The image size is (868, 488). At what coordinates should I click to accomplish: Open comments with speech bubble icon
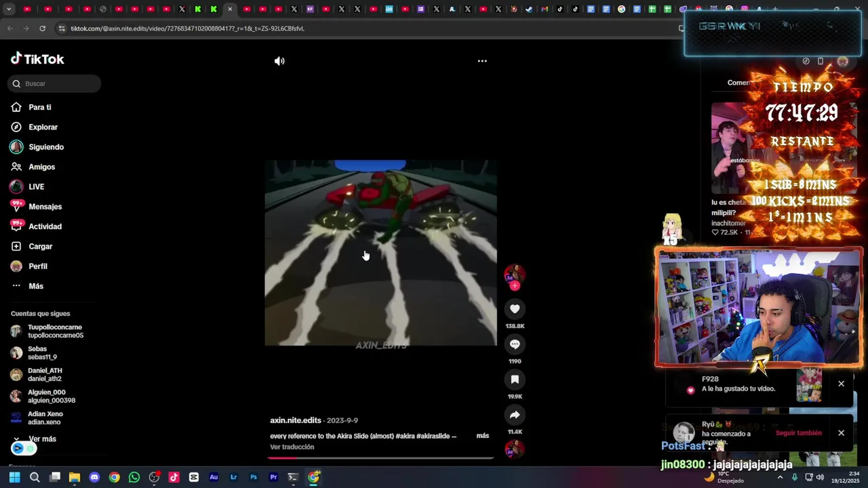[515, 344]
